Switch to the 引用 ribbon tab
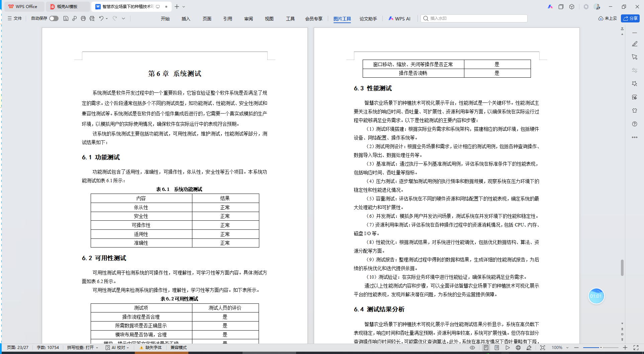This screenshot has height=354, width=644. [x=227, y=19]
